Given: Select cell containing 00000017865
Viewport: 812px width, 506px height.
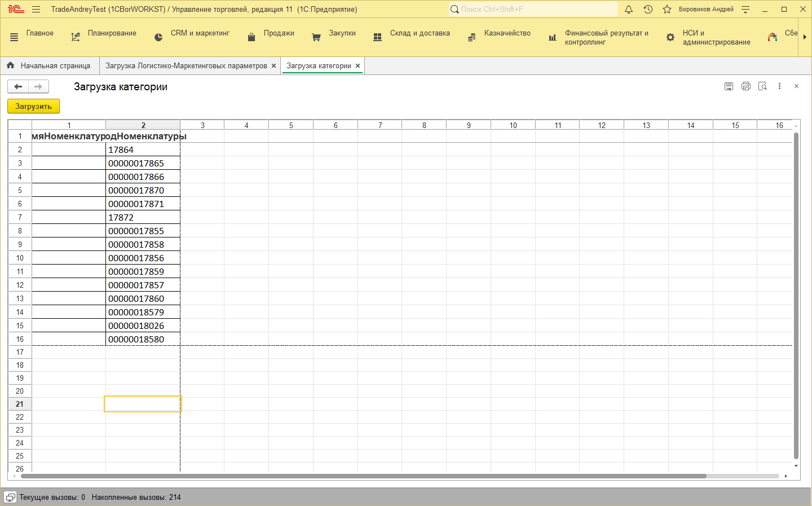Looking at the screenshot, I should (142, 163).
